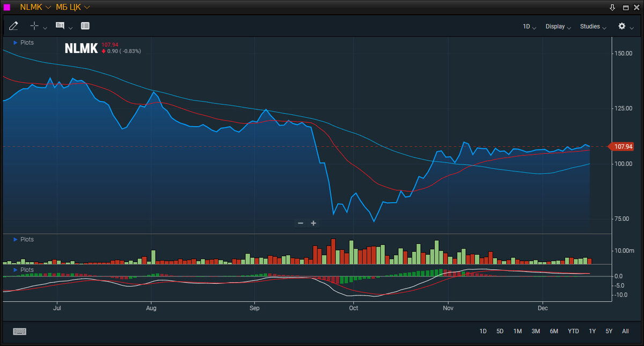Screen dimensions: 644x346
Task: Open the 1D interval dropdown
Action: (x=530, y=26)
